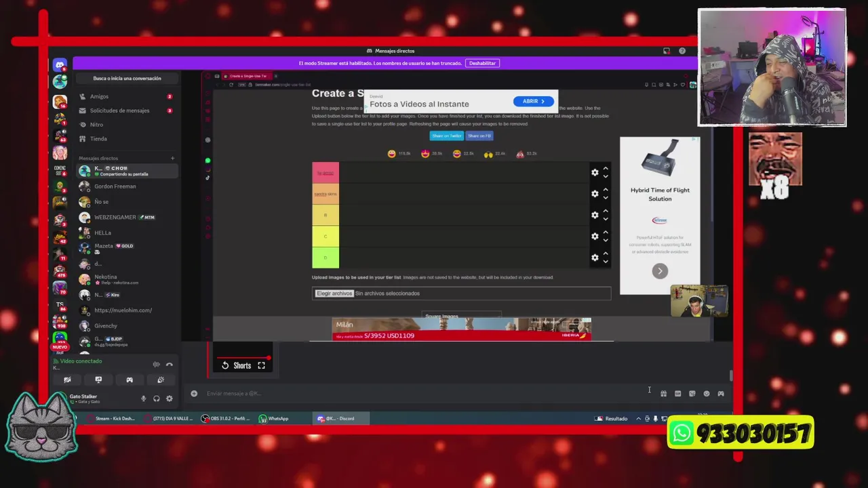868x488 pixels.
Task: Disconnect from the voice call
Action: tap(170, 365)
